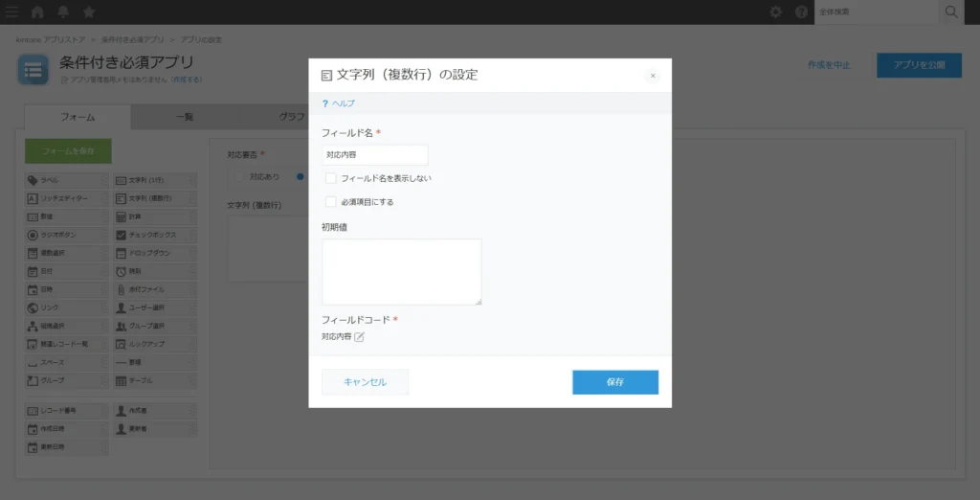Screen dimensions: 980x500
Task: Select レコード番号 field in palette
Action: pos(67,411)
